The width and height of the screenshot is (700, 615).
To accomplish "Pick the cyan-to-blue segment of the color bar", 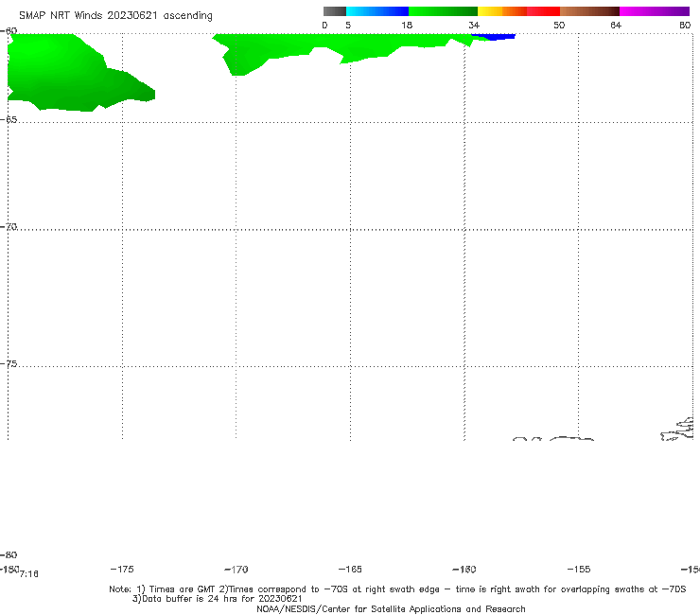I will click(x=377, y=11).
